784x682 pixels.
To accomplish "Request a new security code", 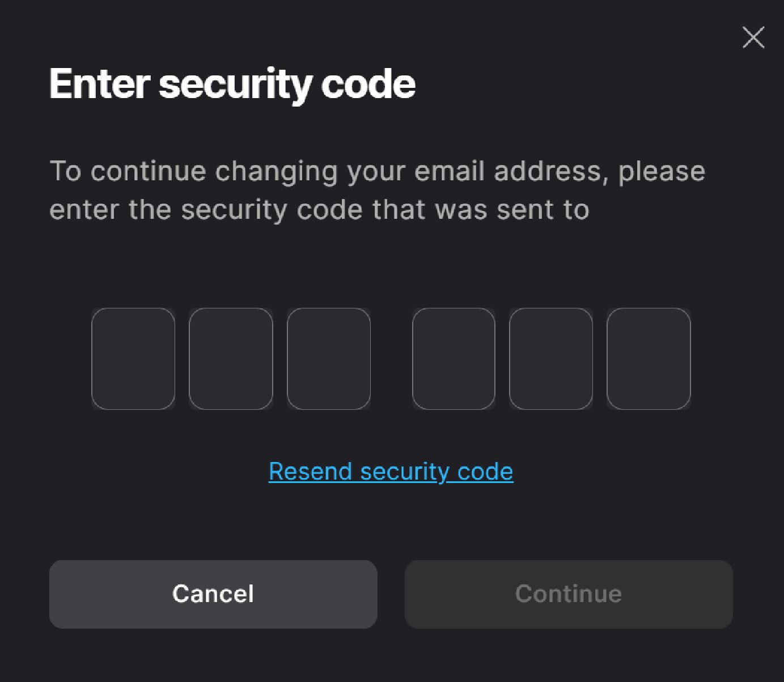I will point(391,472).
